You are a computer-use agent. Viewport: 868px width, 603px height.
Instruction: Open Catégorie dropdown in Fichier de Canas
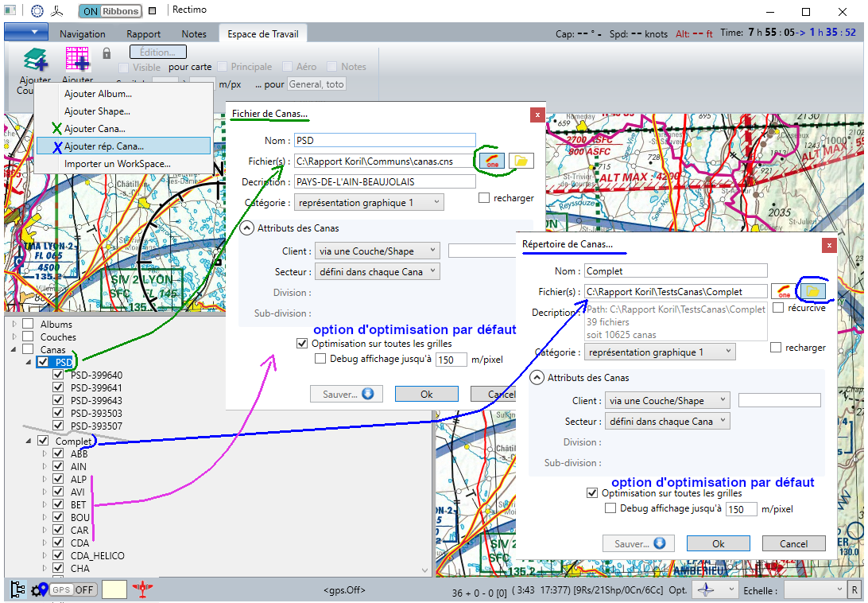[x=369, y=202]
